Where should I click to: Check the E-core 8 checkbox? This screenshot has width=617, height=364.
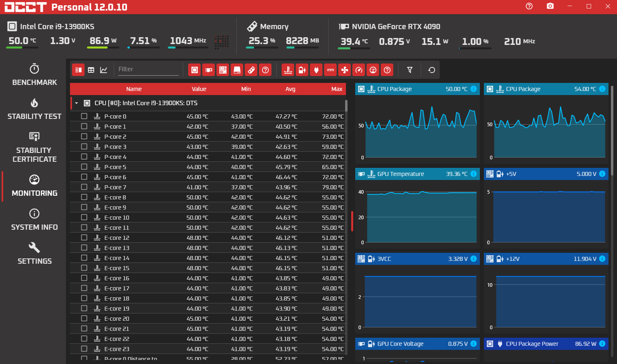(84, 197)
